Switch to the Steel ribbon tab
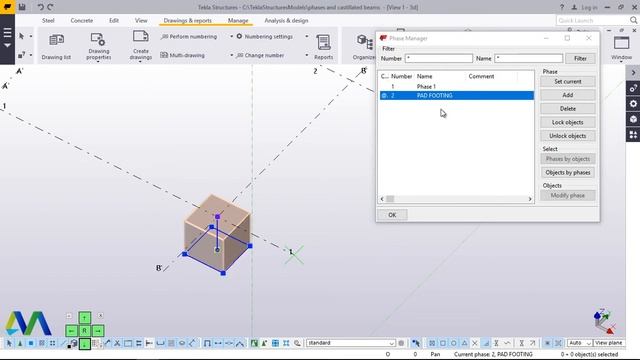The image size is (640, 360). [48, 20]
